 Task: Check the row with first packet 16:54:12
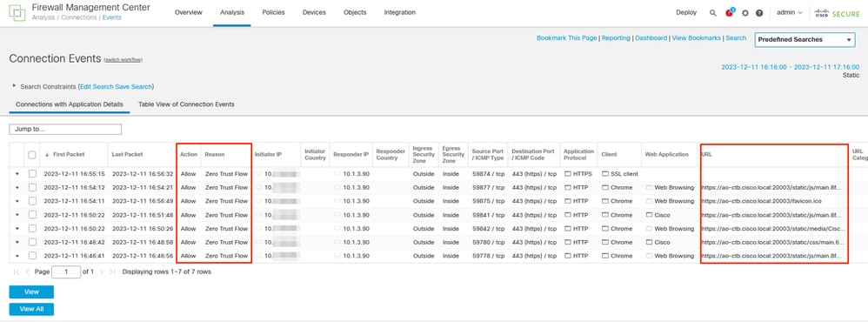[x=32, y=188]
